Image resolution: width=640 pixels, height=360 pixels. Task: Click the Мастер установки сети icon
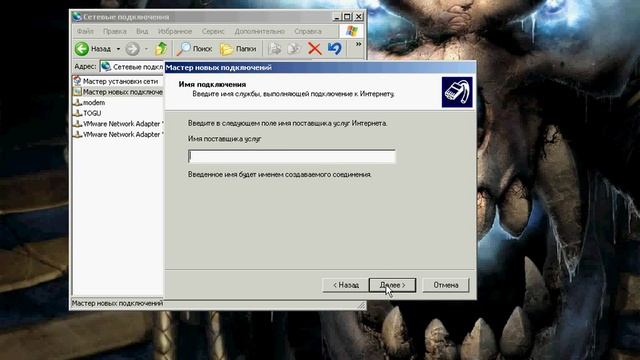(77, 81)
